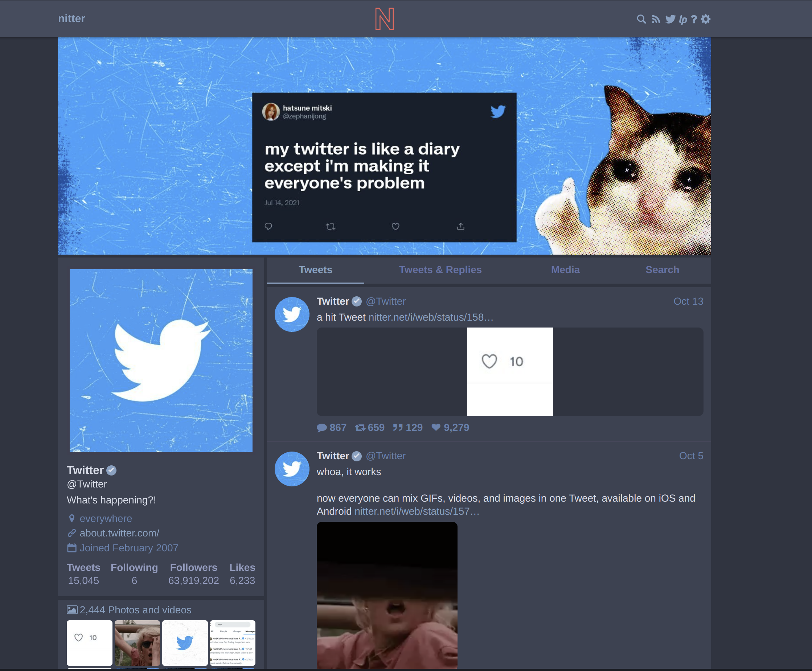Screen dimensions: 812x671
Task: Click the RSS feed icon
Action: pos(656,18)
